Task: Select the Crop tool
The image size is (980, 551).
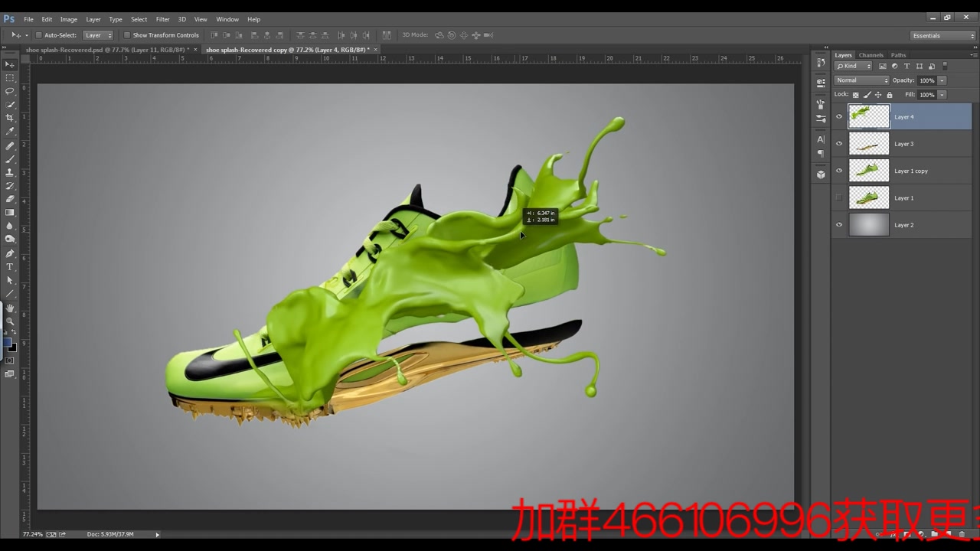Action: click(x=10, y=118)
